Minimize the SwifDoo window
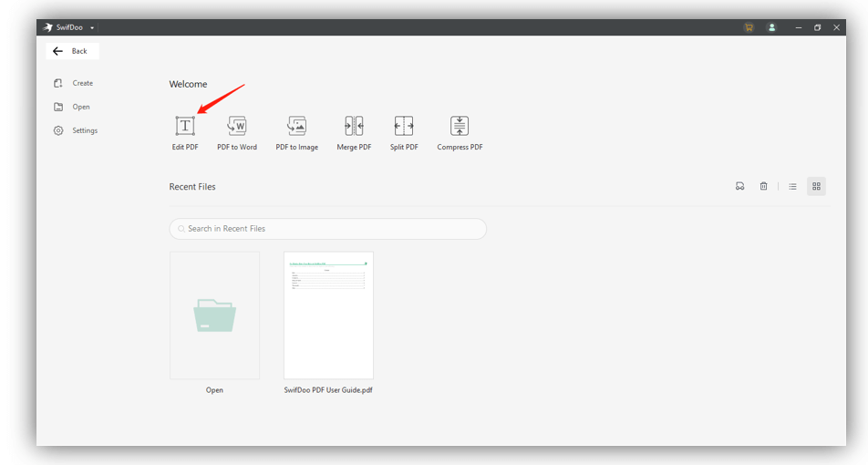The image size is (868, 465). coord(799,27)
